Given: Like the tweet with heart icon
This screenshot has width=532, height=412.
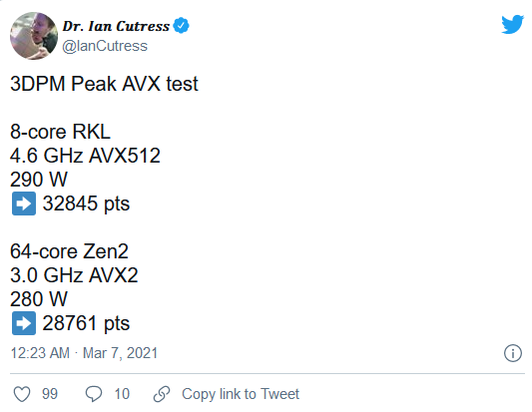Looking at the screenshot, I should coord(22,394).
